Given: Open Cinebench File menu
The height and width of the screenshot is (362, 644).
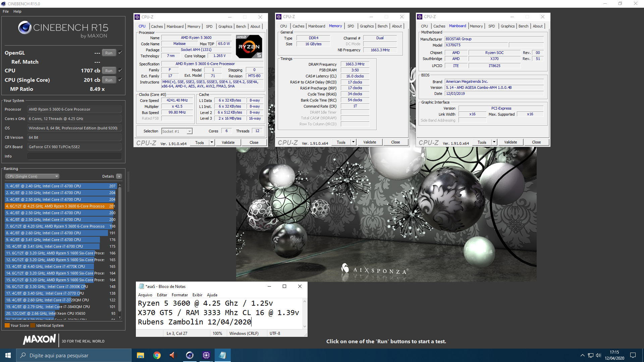Looking at the screenshot, I should pyautogui.click(x=6, y=11).
